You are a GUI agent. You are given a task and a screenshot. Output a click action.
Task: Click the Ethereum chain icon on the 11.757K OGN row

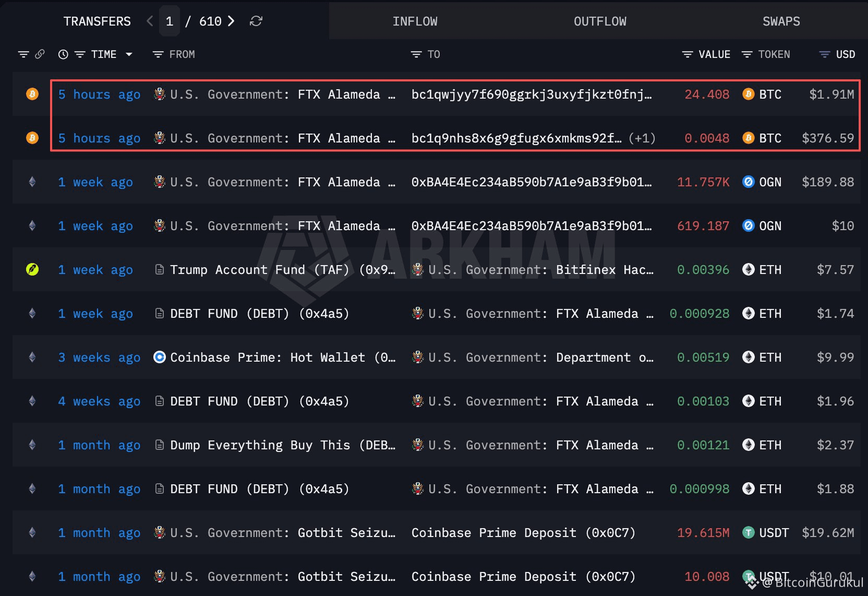click(32, 182)
